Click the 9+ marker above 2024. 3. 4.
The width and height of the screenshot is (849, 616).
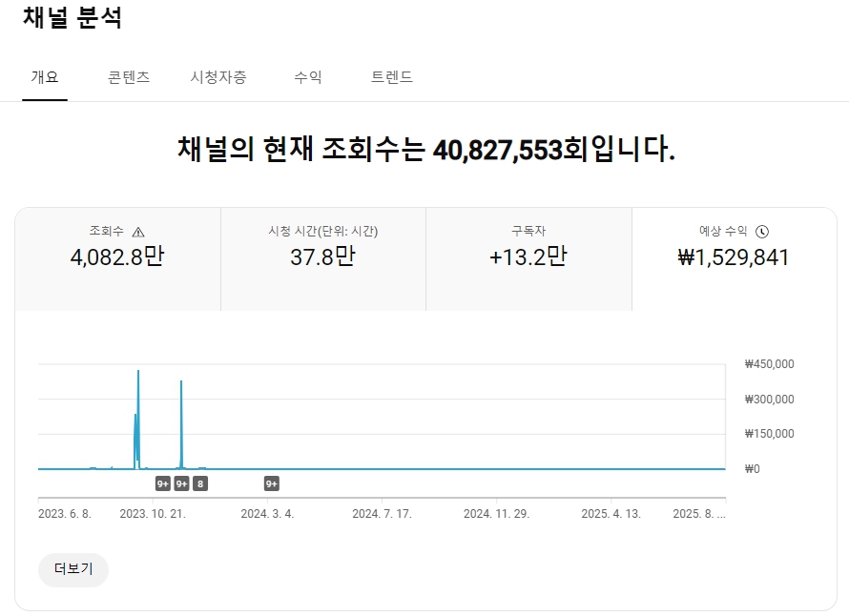pyautogui.click(x=272, y=483)
